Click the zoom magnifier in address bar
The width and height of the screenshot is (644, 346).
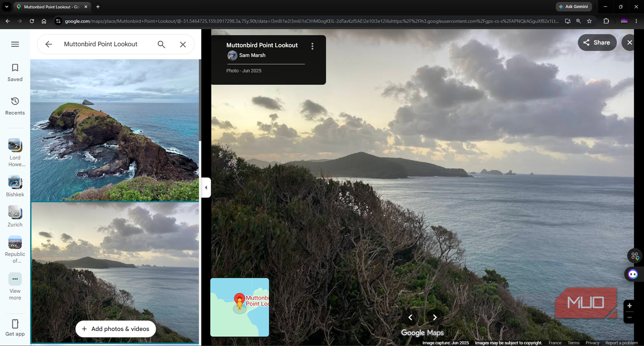click(578, 21)
